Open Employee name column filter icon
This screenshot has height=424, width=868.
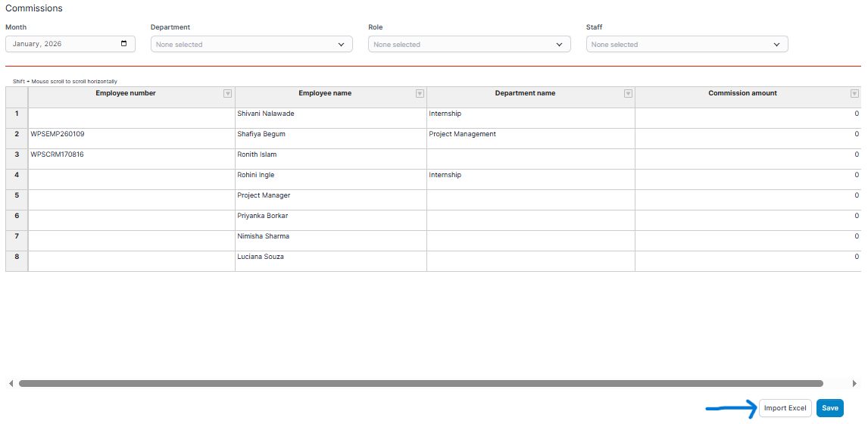click(420, 94)
